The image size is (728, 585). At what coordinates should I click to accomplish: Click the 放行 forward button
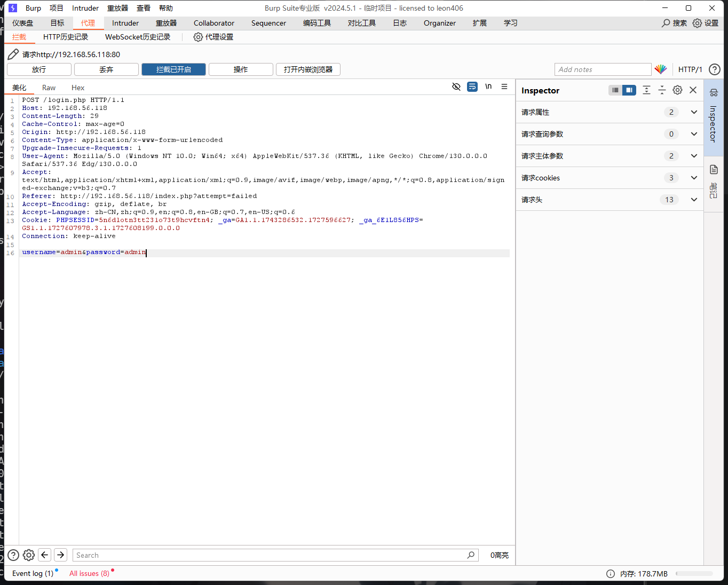(39, 69)
